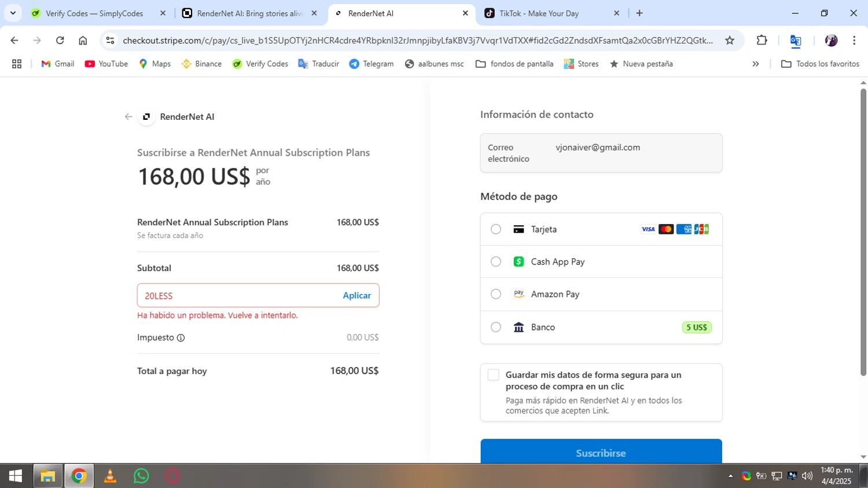868x488 pixels.
Task: Close the TikTok tab
Action: tap(616, 13)
